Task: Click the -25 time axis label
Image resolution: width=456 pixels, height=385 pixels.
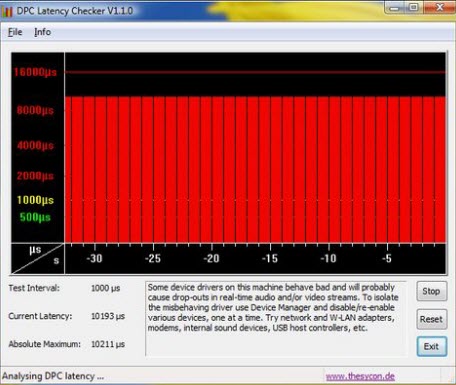Action: coord(153,258)
